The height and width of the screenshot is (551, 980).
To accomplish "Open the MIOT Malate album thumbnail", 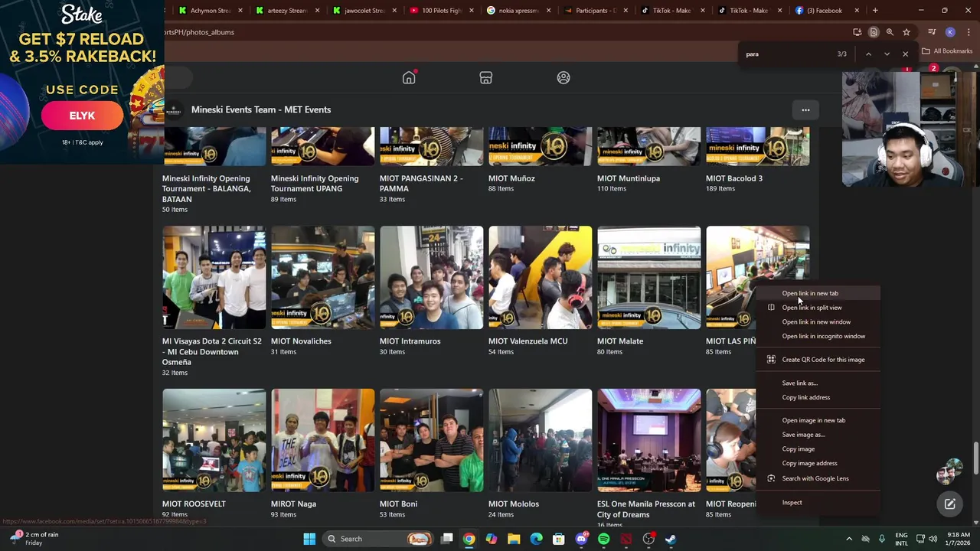I will coord(648,277).
